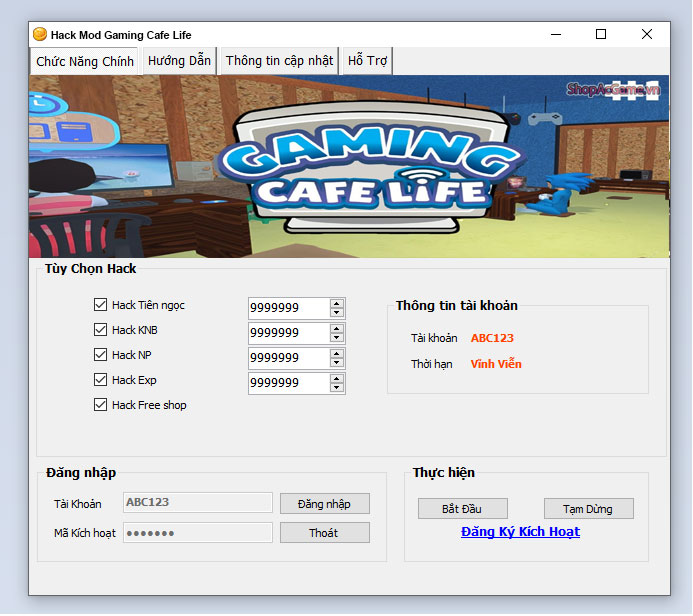Increase Hack KNB value with up arrow
Viewport: 693px width, 616px height.
tap(337, 329)
